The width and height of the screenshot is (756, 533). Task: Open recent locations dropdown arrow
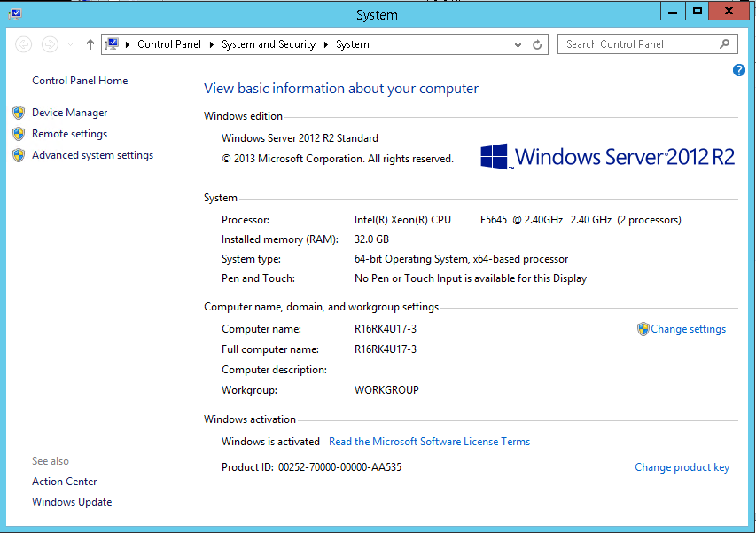point(71,44)
